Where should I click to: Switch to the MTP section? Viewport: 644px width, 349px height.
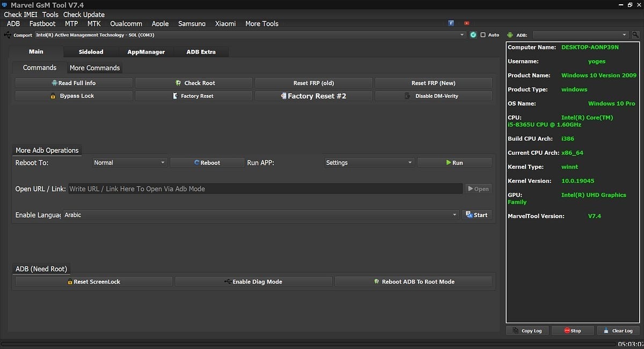pyautogui.click(x=71, y=24)
